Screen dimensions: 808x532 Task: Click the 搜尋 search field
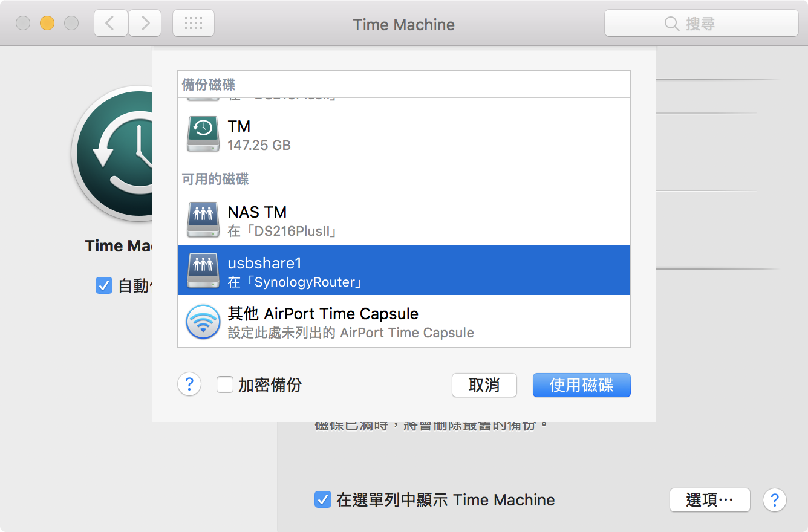(x=701, y=24)
